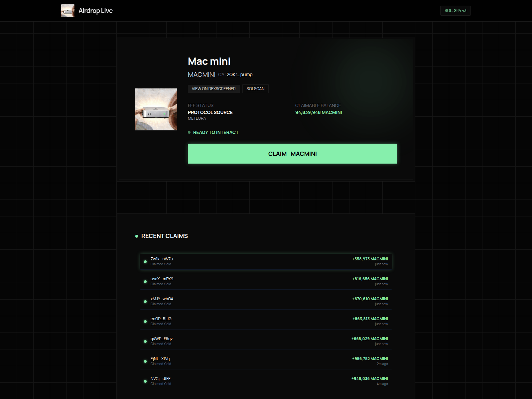Click the claimable balance 94,839,948 MACMINI
532x399 pixels.
(x=319, y=112)
